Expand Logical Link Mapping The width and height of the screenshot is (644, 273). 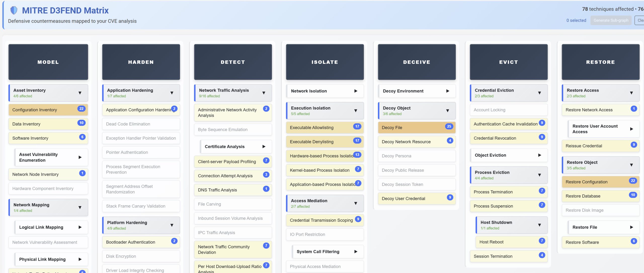(51, 227)
